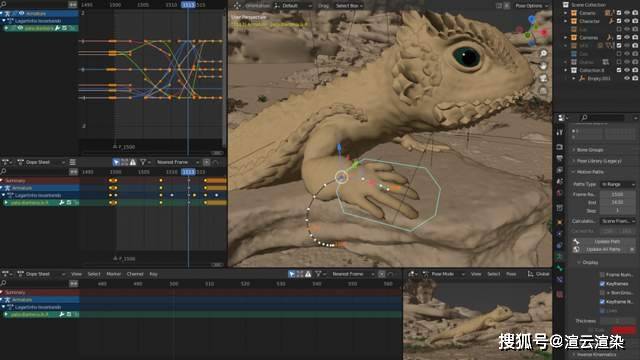Click the search magnifier in middle dope sheet
The image size is (640, 360).
click(4, 171)
